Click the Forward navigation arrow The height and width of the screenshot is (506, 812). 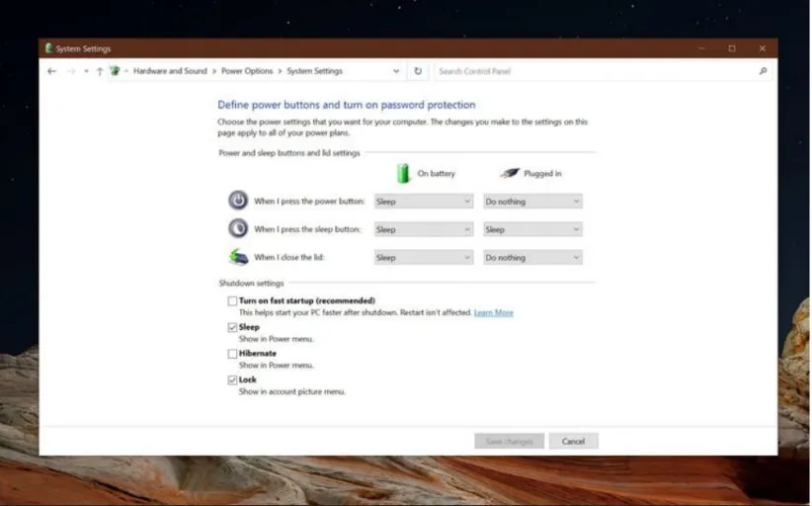[x=70, y=71]
